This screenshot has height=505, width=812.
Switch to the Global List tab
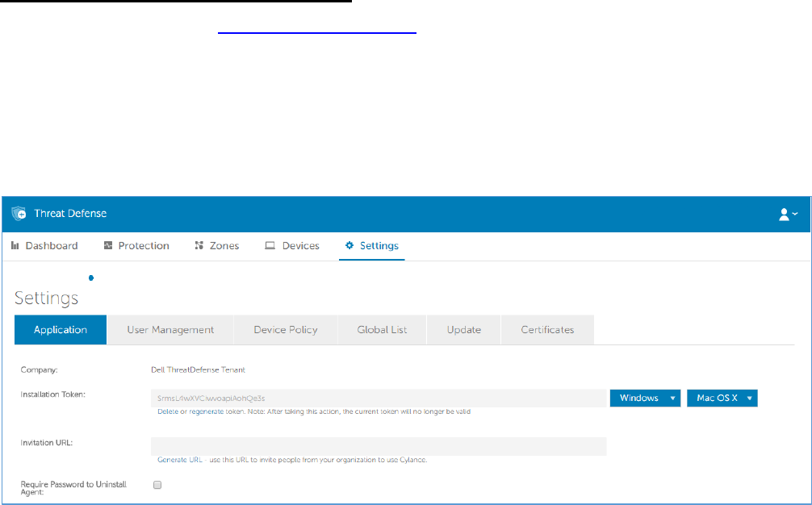click(382, 330)
